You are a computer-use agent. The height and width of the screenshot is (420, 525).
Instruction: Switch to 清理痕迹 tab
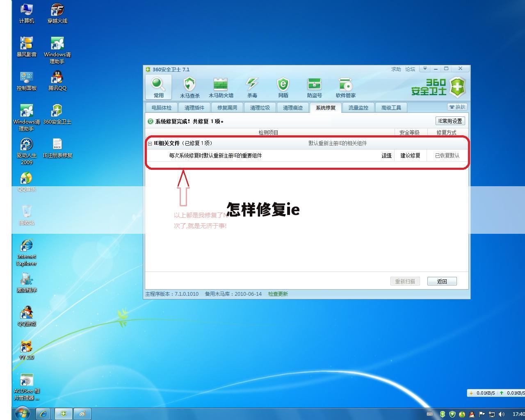(x=293, y=107)
